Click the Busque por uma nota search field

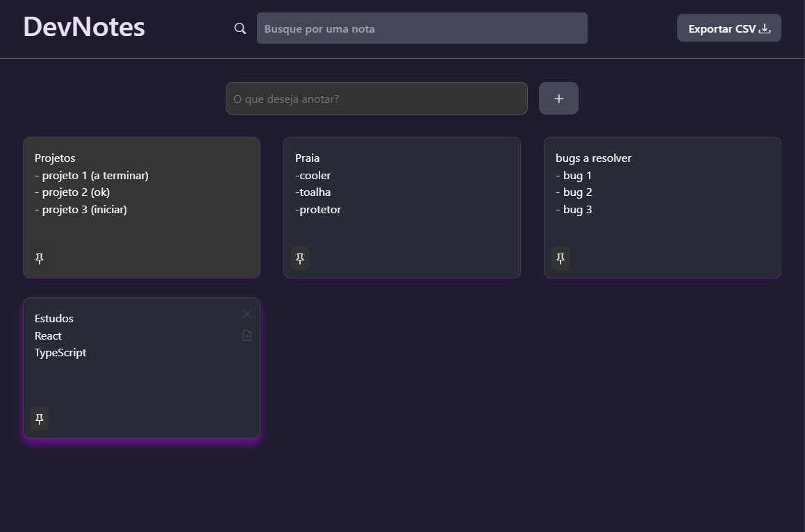click(422, 28)
